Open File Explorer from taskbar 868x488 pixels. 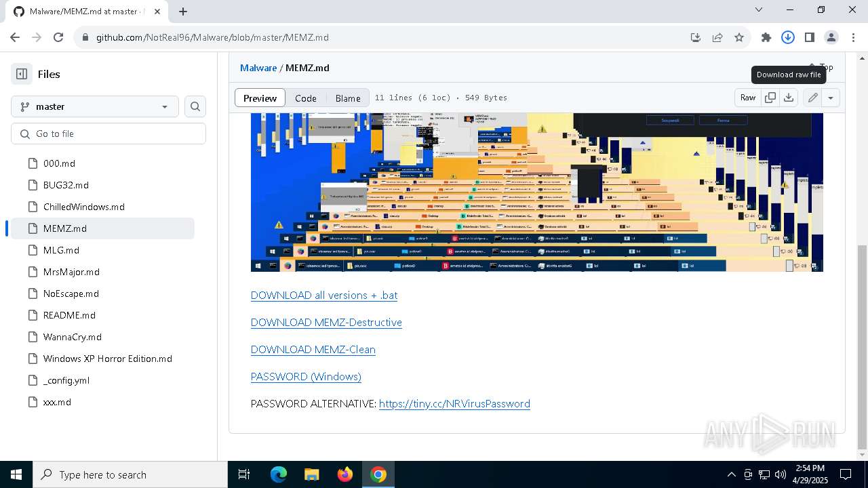coord(311,474)
